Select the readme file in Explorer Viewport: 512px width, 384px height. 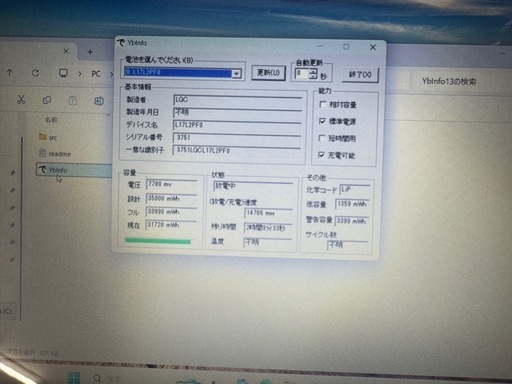55,154
